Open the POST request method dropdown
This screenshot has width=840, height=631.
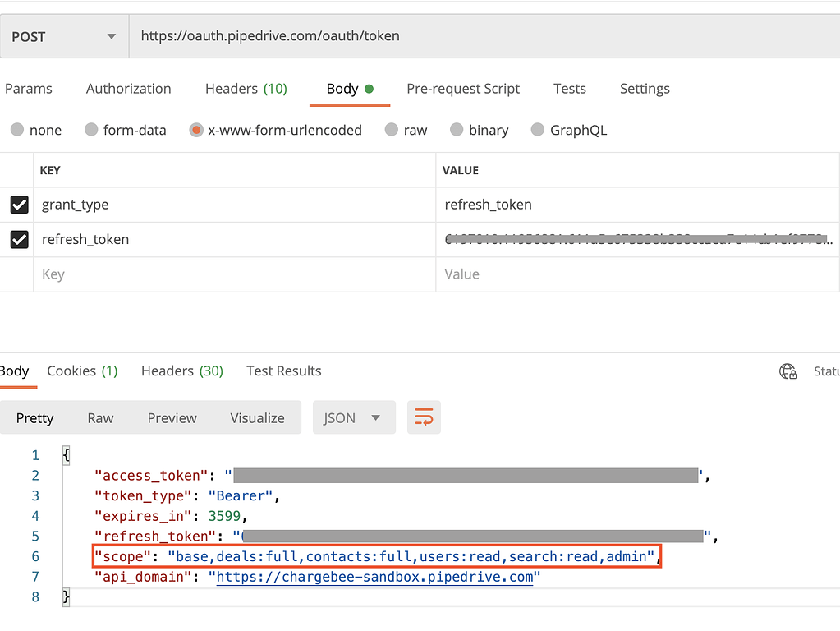click(63, 35)
